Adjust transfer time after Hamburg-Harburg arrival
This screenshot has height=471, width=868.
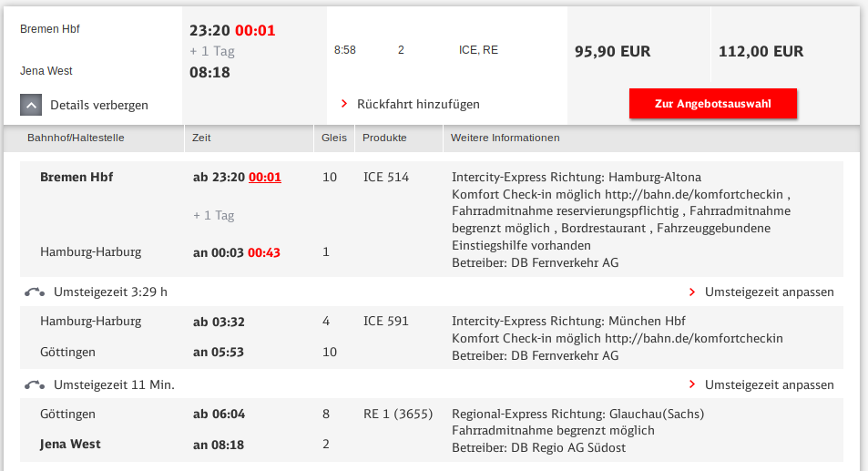pyautogui.click(x=769, y=292)
